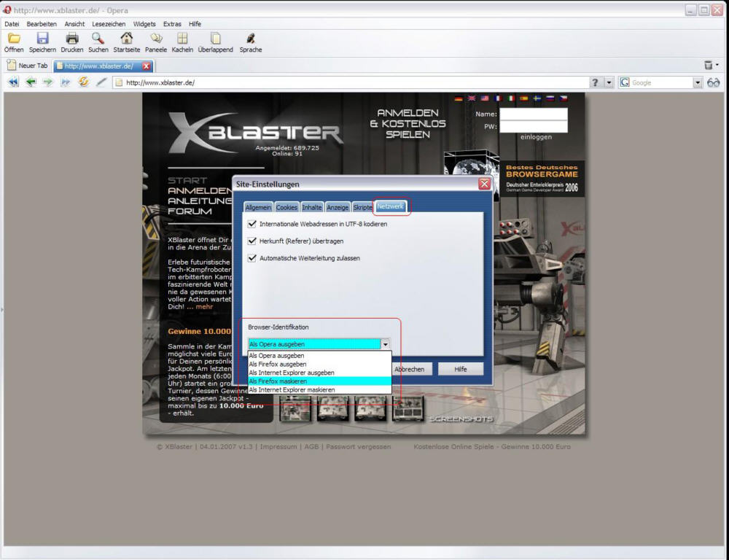Open the closed-tabs trash can icon
The image size is (729, 560).
tap(708, 65)
